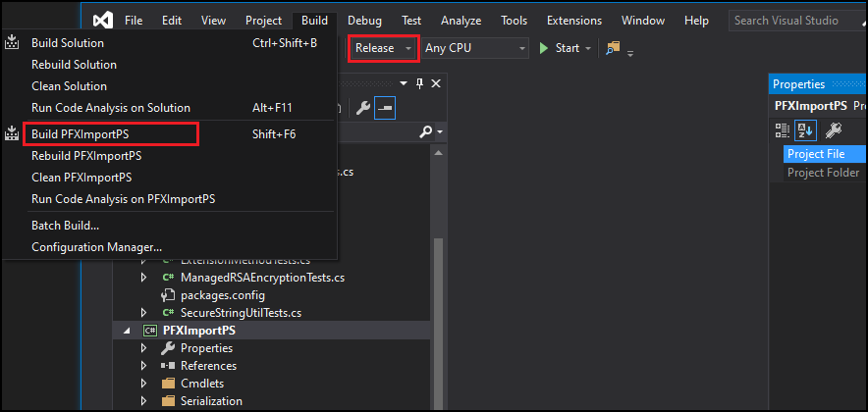This screenshot has height=412, width=868.
Task: Open the Solution Explorer search options dropdown
Action: pos(440,132)
